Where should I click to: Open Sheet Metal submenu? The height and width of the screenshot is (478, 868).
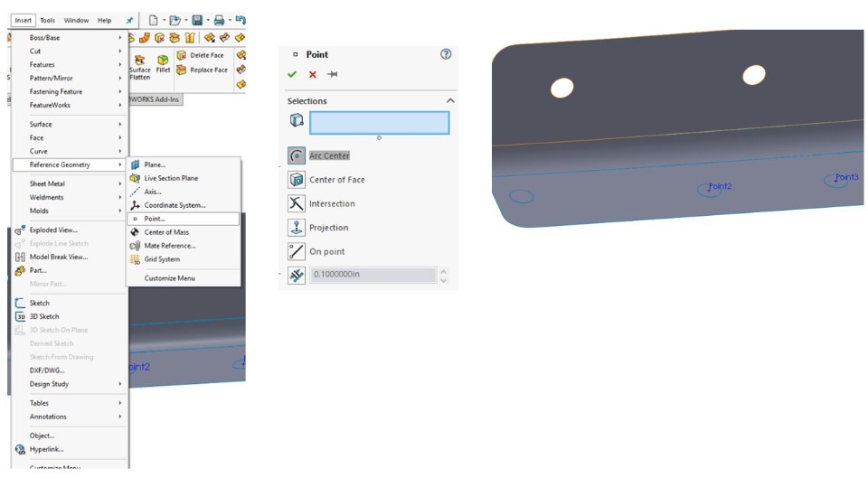click(x=70, y=183)
